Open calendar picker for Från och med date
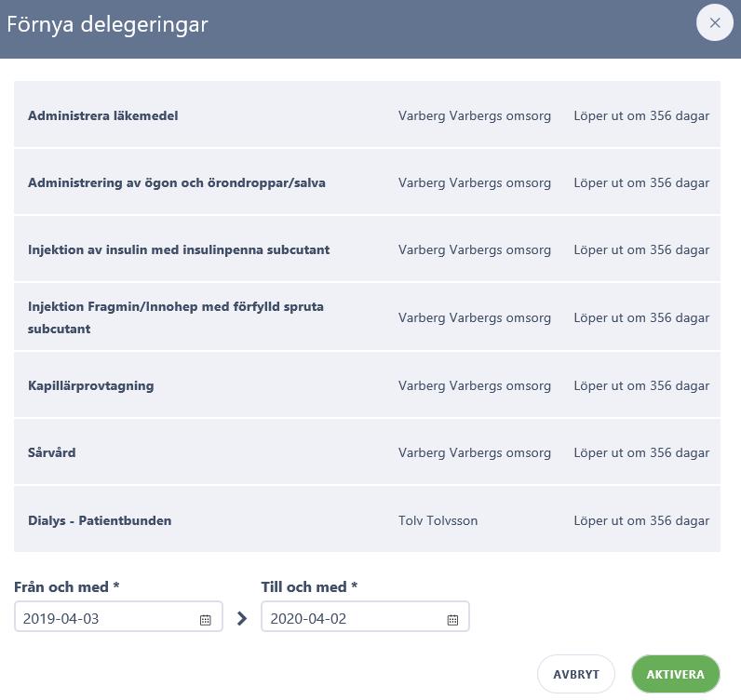 pyautogui.click(x=205, y=619)
